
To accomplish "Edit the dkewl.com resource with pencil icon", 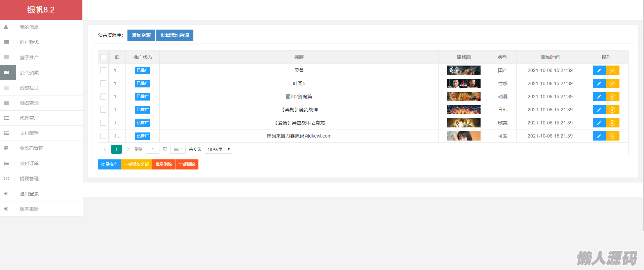I will click(599, 136).
